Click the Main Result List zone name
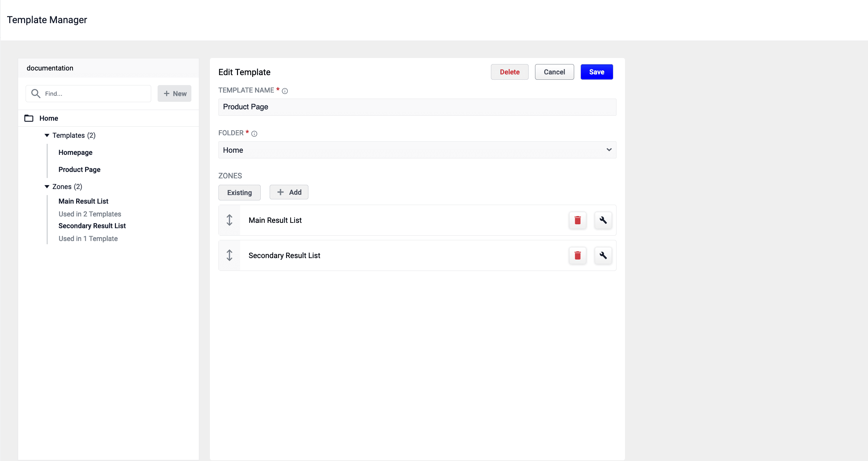 (275, 220)
